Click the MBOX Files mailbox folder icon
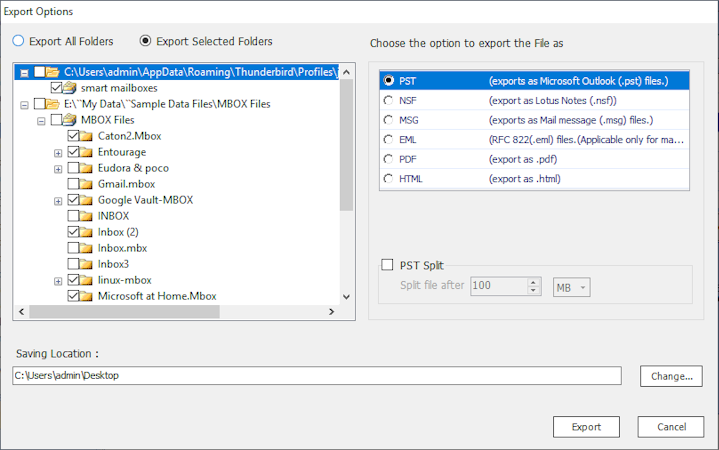This screenshot has height=450, width=719. 70,120
